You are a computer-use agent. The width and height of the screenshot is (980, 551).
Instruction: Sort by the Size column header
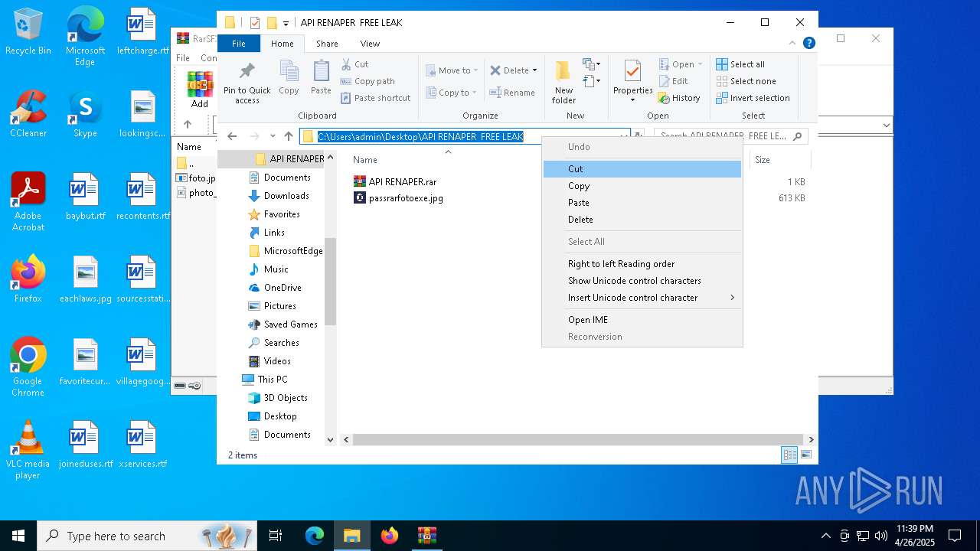[x=763, y=160]
